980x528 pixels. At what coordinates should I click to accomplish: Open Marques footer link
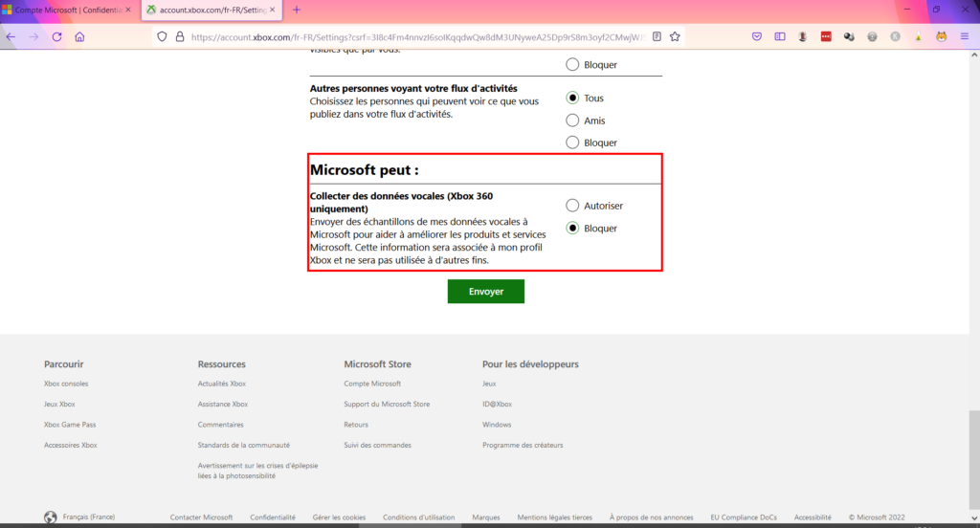pos(486,517)
